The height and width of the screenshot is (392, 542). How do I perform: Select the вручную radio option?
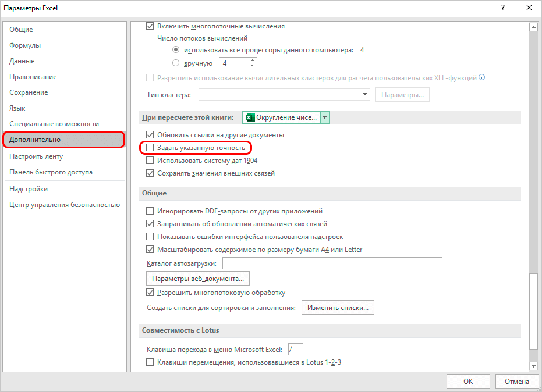[176, 63]
